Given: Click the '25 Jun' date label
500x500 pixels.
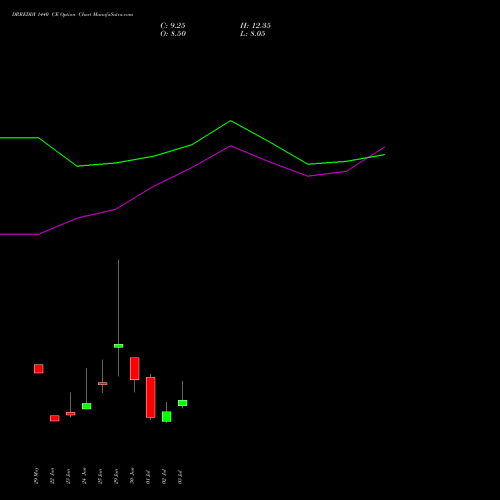Looking at the screenshot, I should [100, 476].
